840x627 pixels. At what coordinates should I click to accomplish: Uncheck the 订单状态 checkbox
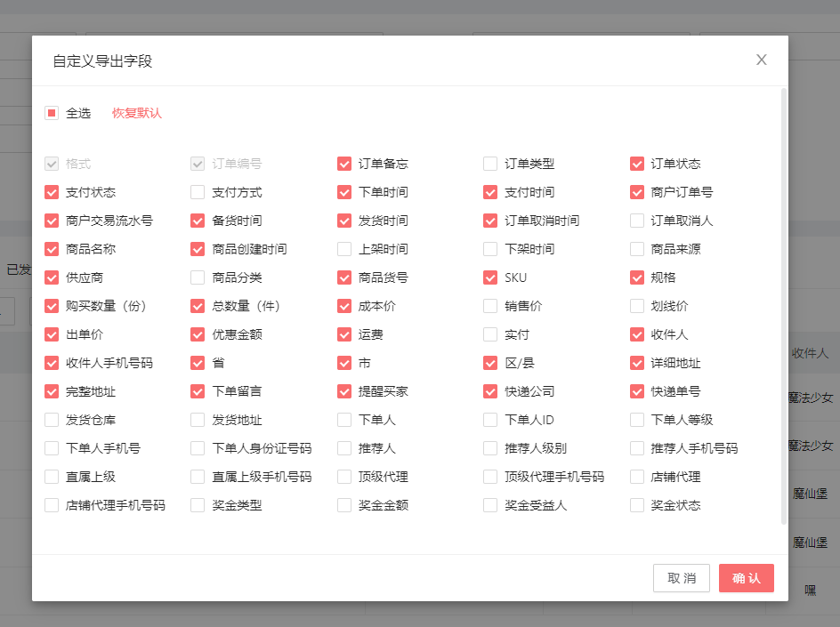click(637, 164)
